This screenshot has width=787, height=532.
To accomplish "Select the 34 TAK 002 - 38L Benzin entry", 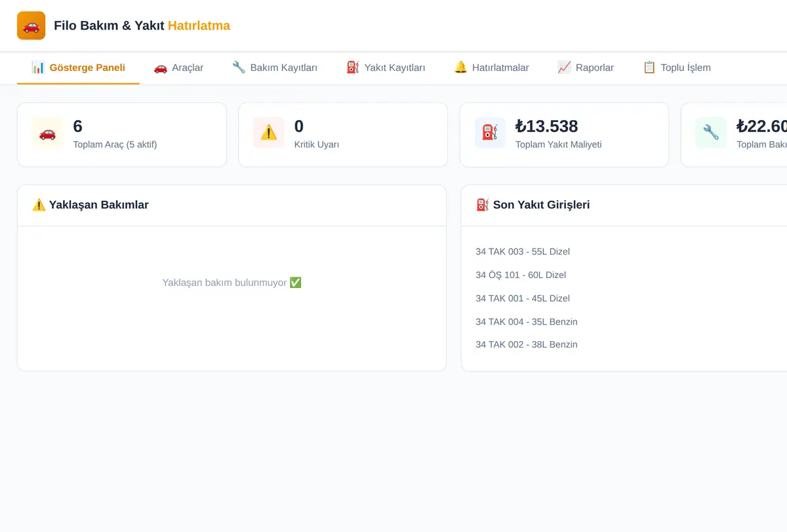I will 527,344.
